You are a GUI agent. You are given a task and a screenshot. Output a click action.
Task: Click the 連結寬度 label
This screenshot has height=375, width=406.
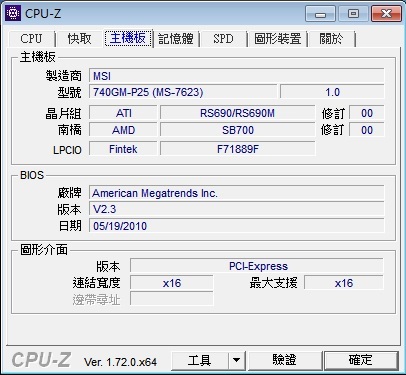[96, 283]
